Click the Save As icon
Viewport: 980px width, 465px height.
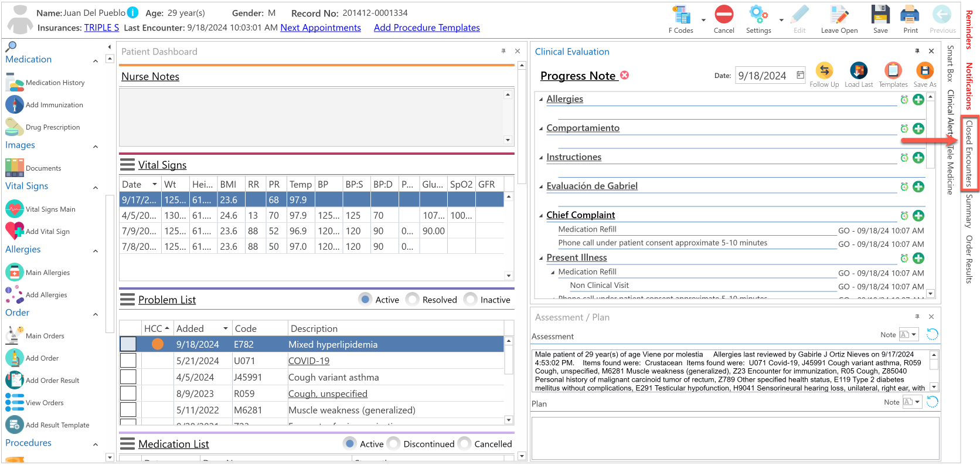(925, 71)
